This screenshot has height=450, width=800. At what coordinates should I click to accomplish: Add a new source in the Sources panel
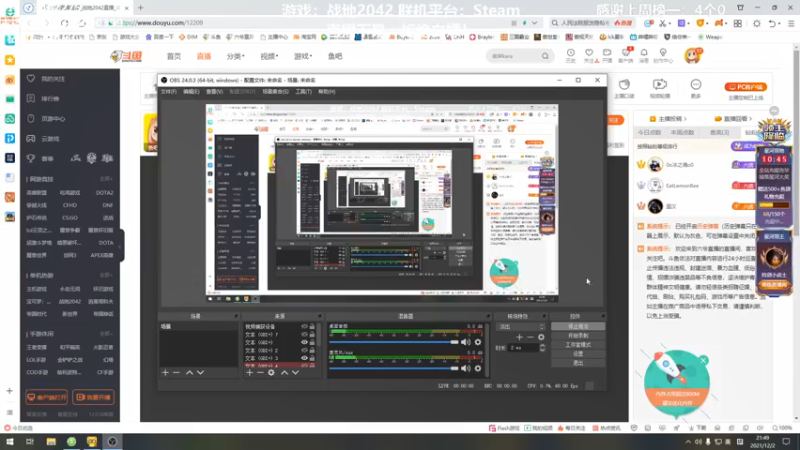tap(249, 372)
